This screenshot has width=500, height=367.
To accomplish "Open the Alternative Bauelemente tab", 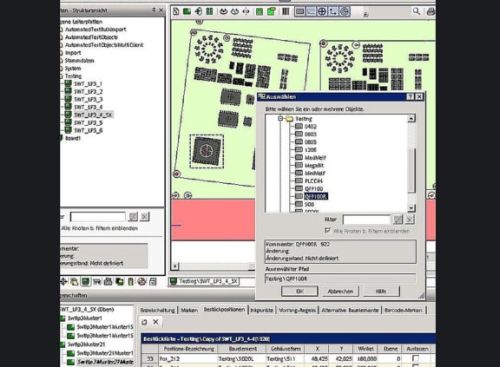I will pos(350,310).
